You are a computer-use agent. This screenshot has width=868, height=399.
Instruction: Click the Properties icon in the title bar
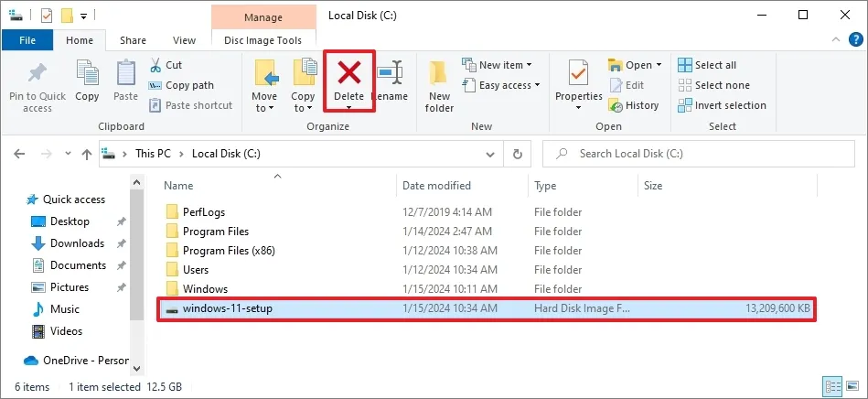pos(47,16)
